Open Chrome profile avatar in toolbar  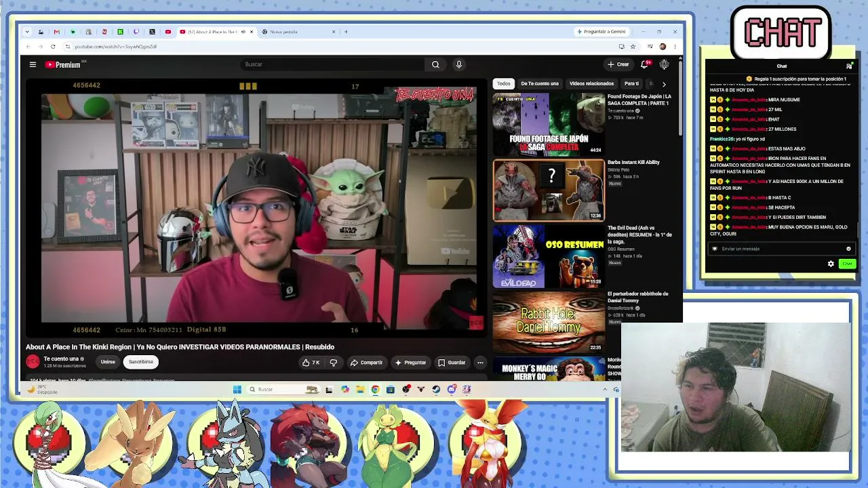663,47
